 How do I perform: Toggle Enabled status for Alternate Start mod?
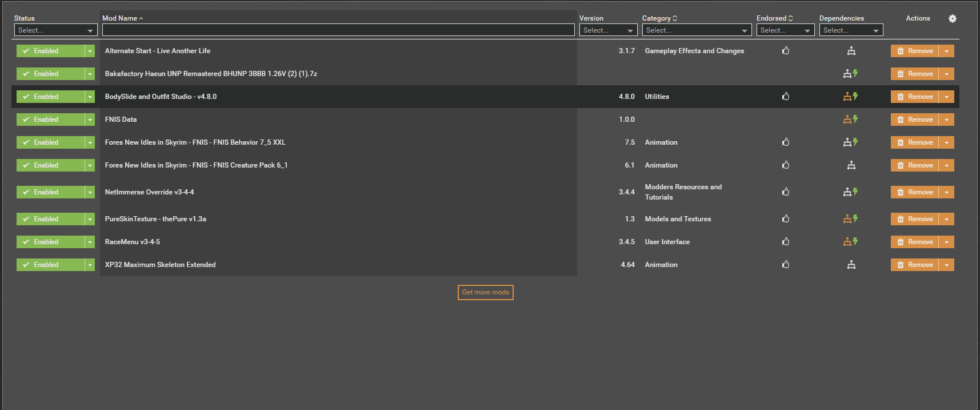(50, 51)
